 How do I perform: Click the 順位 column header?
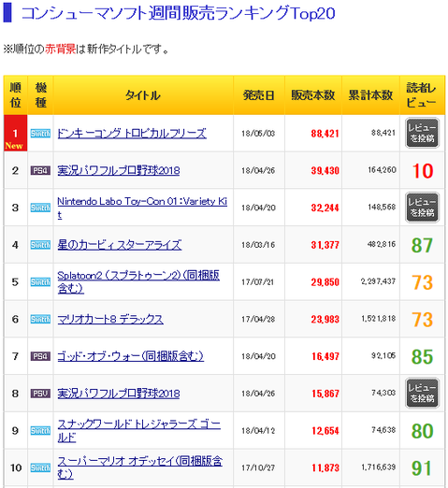tap(16, 95)
